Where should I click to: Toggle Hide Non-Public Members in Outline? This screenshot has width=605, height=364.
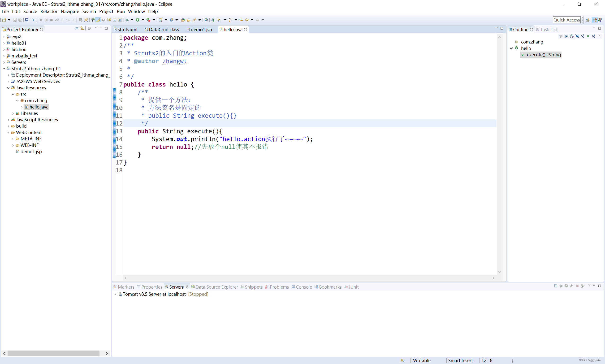pyautogui.click(x=588, y=36)
